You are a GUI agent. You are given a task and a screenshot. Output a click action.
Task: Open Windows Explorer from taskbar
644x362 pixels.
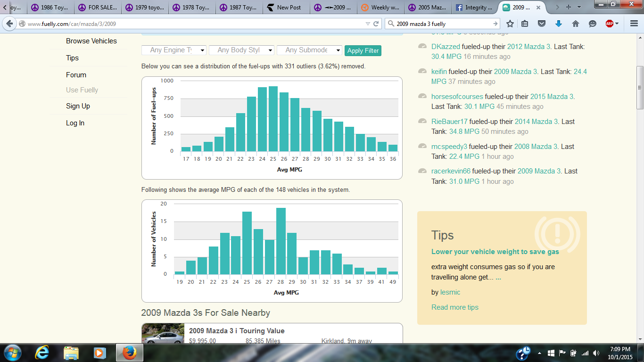click(71, 353)
